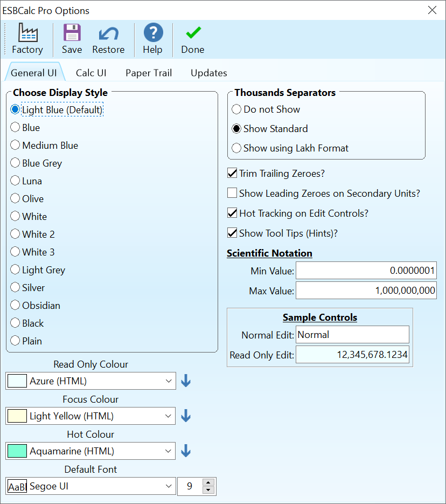Click the green Done checkmark
Screen dimensions: 446x504
pyautogui.click(x=193, y=32)
